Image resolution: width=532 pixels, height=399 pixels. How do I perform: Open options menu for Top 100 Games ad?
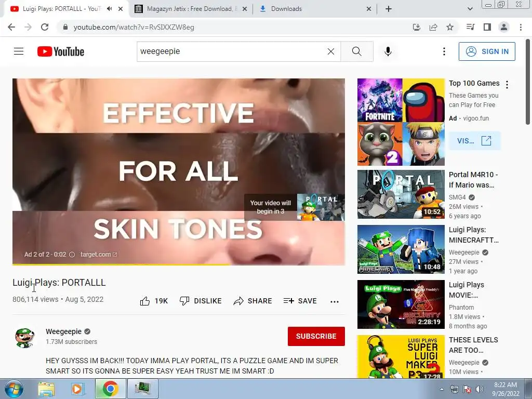(507, 85)
